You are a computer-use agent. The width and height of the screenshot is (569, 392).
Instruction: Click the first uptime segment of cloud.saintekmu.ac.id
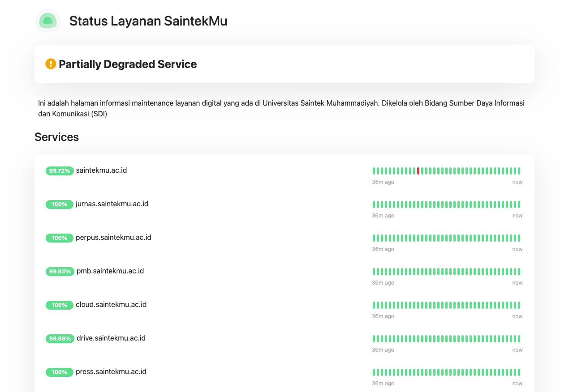(x=374, y=305)
